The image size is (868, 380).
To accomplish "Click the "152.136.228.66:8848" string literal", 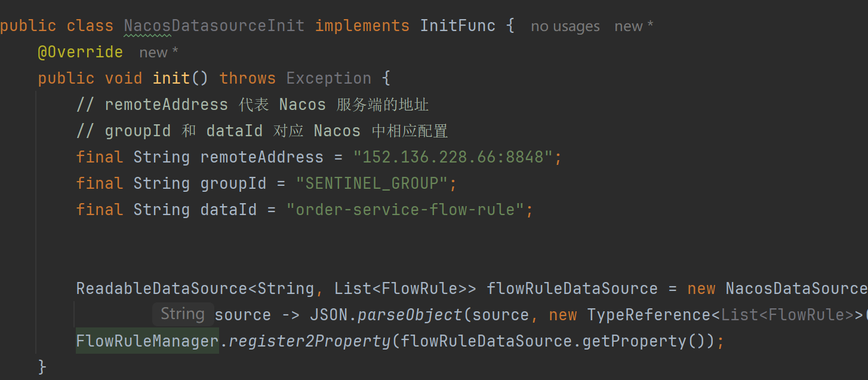I will pyautogui.click(x=453, y=157).
